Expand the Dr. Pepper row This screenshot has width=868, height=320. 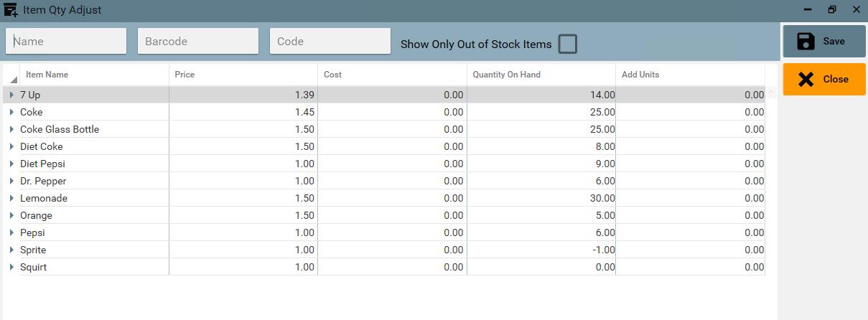click(x=11, y=181)
